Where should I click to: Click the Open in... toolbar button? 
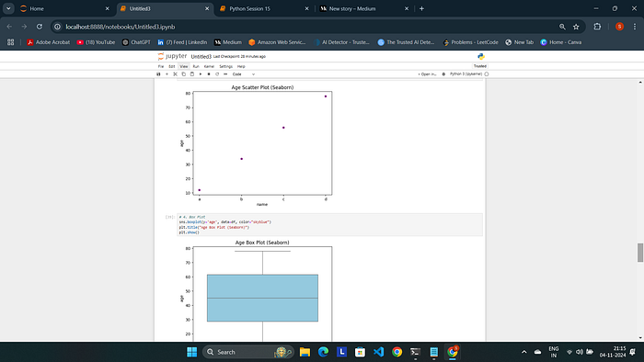pyautogui.click(x=427, y=74)
